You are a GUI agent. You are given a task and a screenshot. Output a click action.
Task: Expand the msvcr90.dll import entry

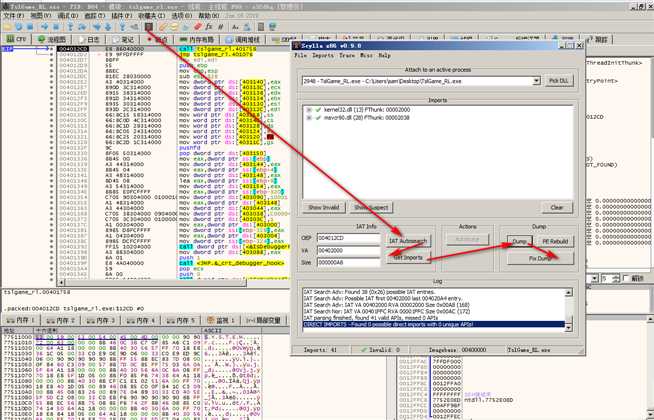(309, 118)
